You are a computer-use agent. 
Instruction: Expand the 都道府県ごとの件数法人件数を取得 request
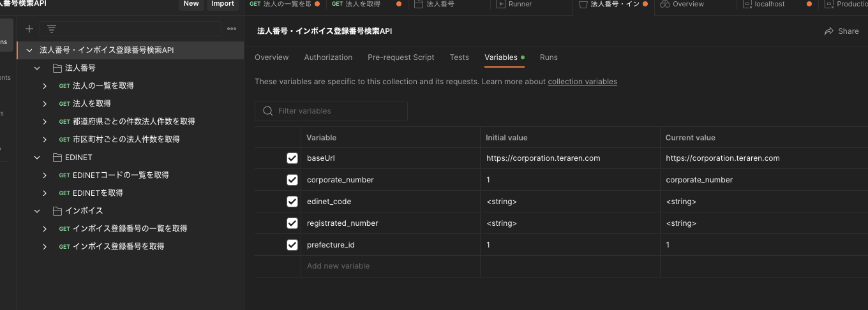(45, 121)
